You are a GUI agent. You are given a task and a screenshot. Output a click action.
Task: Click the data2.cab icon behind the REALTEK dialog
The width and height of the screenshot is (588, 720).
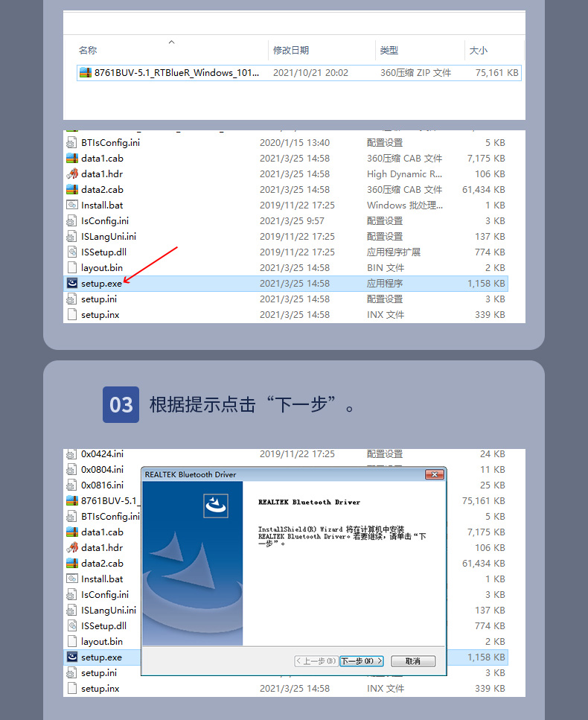72,564
